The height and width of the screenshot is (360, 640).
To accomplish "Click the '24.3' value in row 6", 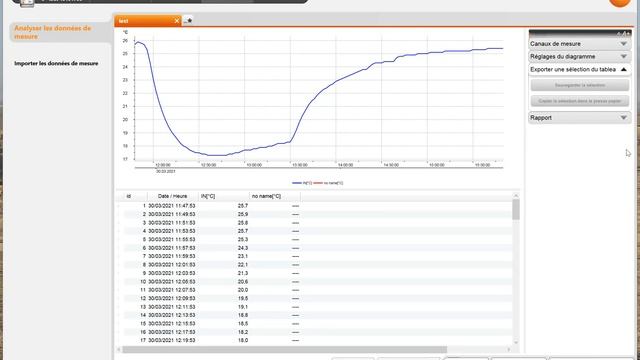I will click(x=243, y=248).
